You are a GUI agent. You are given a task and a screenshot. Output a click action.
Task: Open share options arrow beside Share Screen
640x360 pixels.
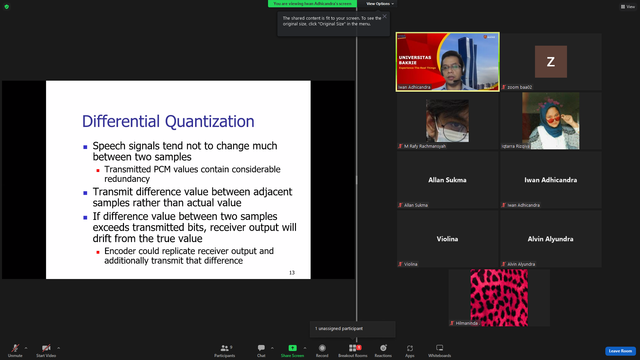pos(305,348)
